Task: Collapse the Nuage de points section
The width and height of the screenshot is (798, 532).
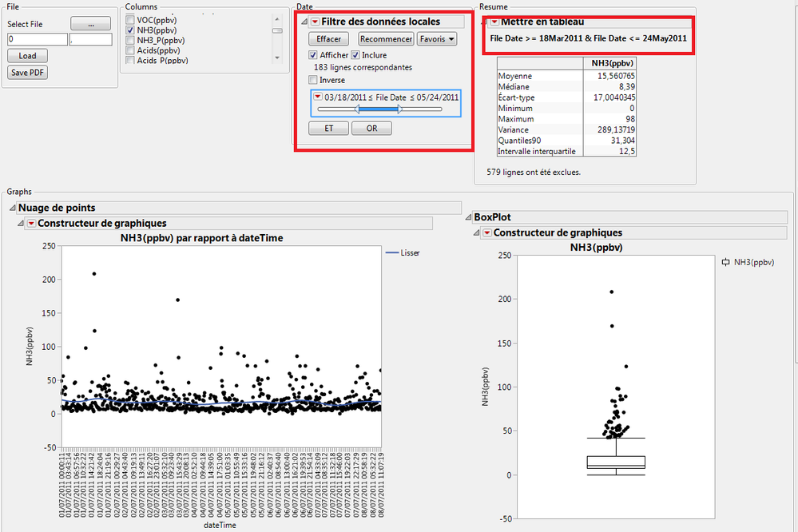Action: pyautogui.click(x=12, y=208)
